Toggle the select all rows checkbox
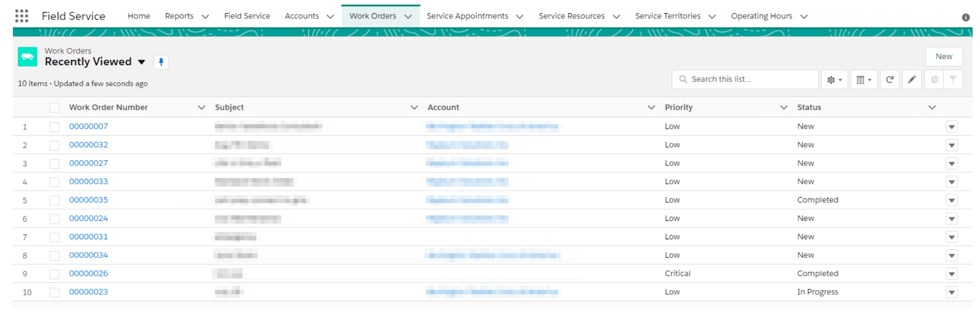This screenshot has width=980, height=319. click(55, 108)
